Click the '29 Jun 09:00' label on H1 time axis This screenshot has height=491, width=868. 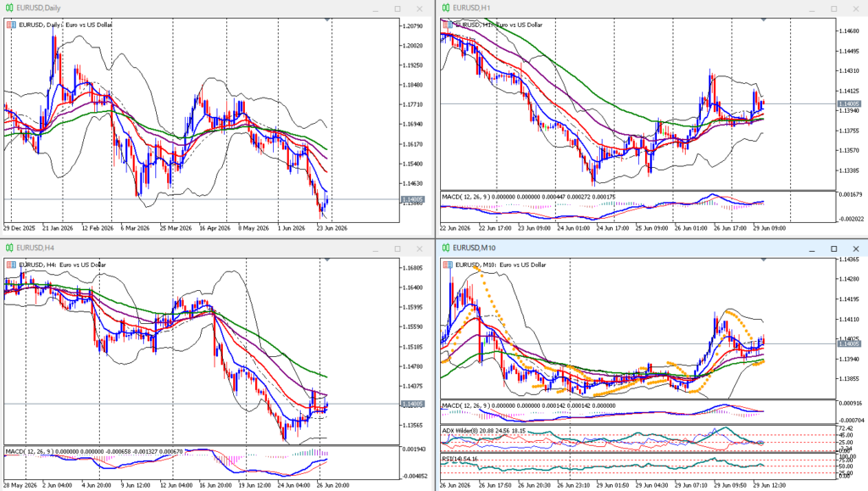[x=769, y=228]
